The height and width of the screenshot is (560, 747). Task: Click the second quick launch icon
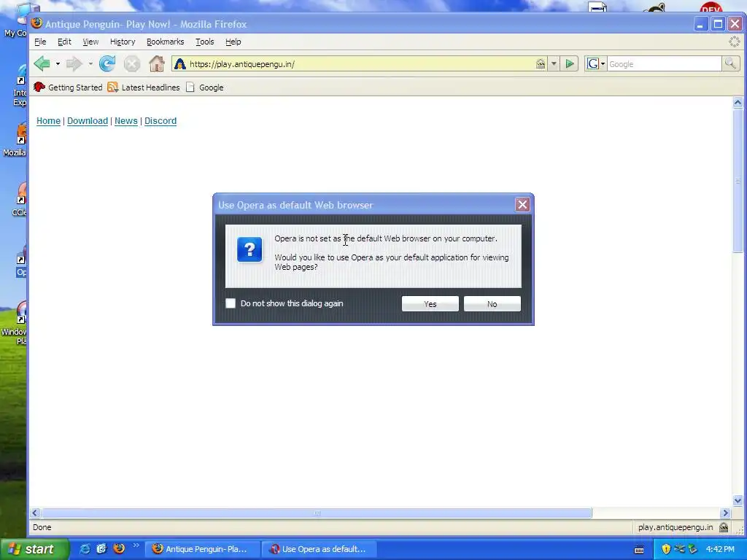point(101,548)
